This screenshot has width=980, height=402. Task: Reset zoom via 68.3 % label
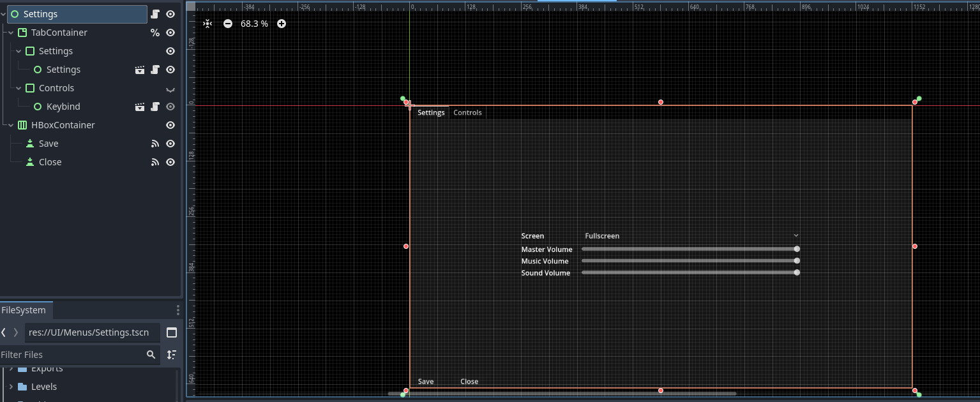254,24
